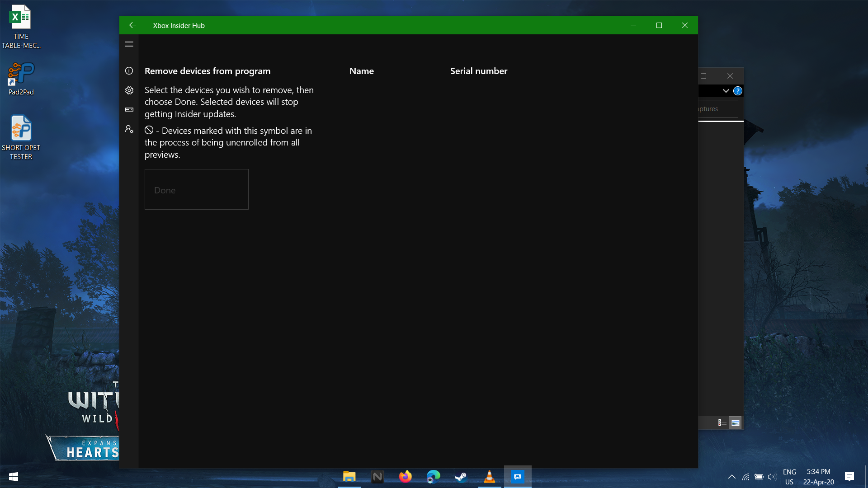Check the battery status tray icon
This screenshot has width=868, height=488.
759,477
